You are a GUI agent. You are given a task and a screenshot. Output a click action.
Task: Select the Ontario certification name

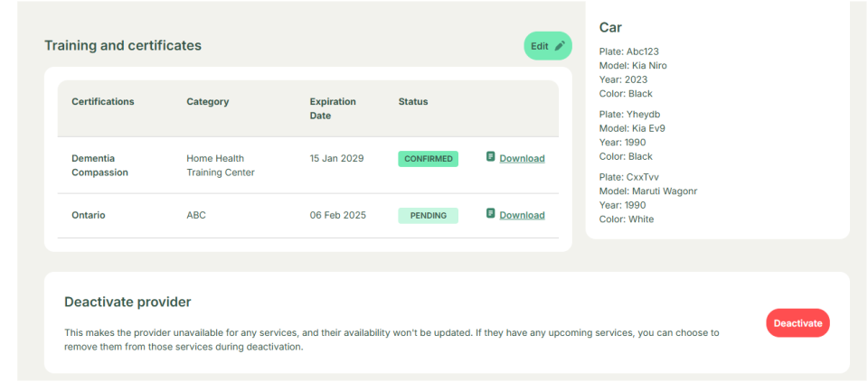[x=90, y=216]
